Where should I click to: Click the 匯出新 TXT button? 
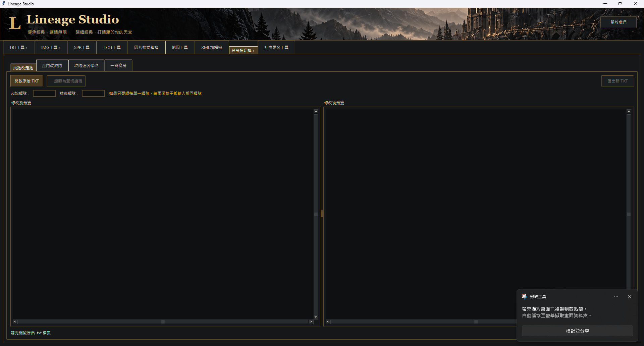click(x=618, y=81)
